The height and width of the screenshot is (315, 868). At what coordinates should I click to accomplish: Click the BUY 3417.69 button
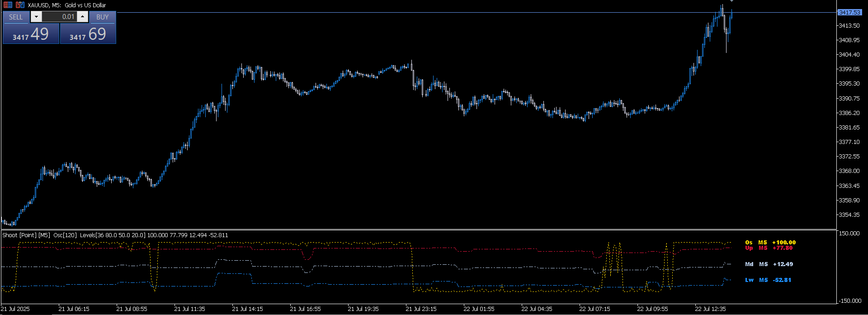tap(88, 33)
